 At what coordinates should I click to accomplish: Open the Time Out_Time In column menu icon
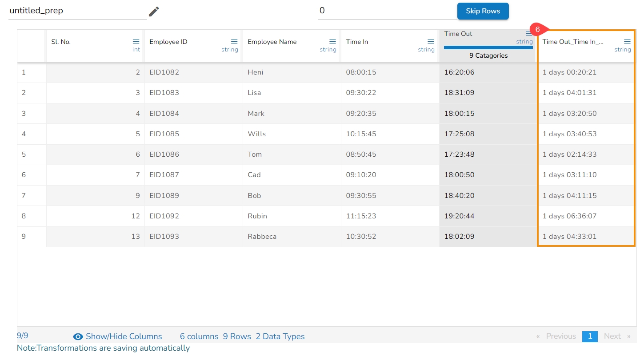click(x=627, y=42)
